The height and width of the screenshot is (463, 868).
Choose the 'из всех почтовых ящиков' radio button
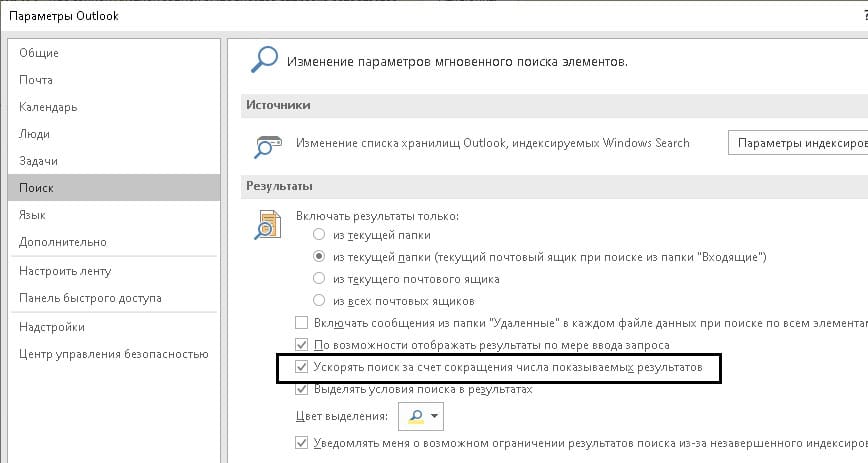pyautogui.click(x=319, y=301)
